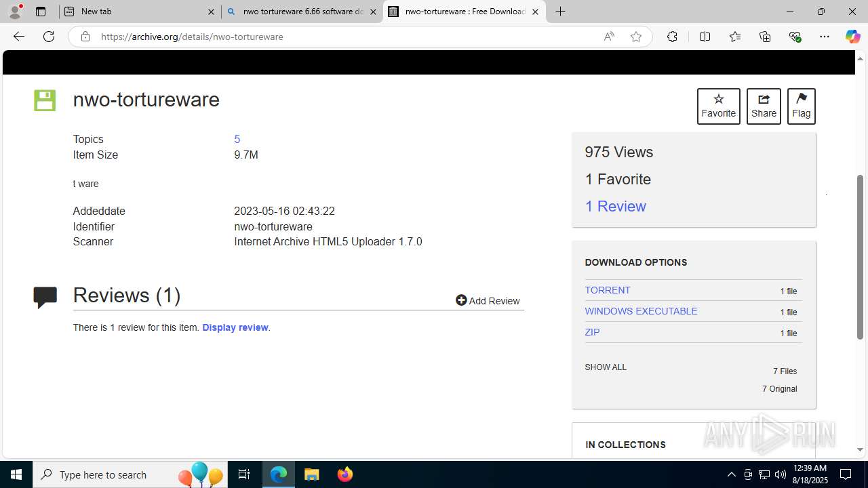This screenshot has height=488, width=868.
Task: Open a new tab with plus button
Action: 560,12
